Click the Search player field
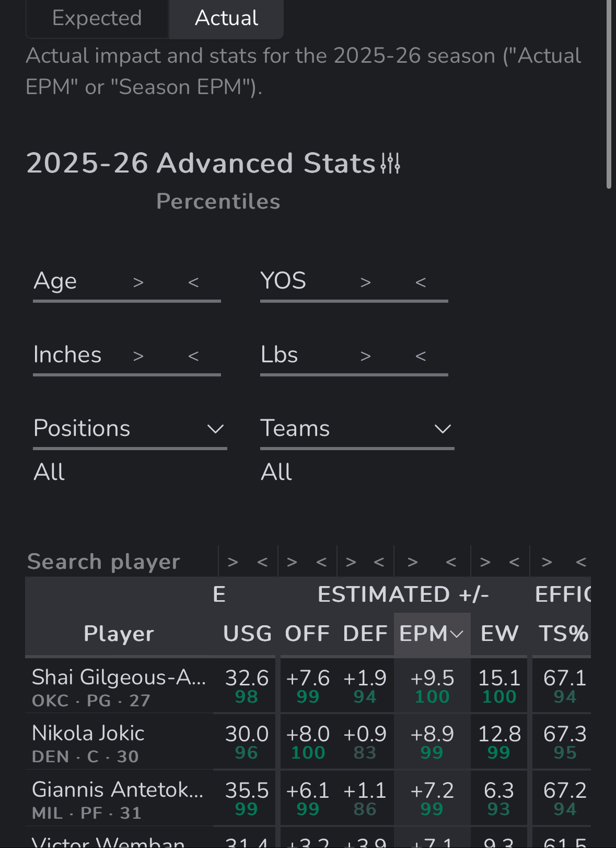616x848 pixels. pyautogui.click(x=104, y=562)
